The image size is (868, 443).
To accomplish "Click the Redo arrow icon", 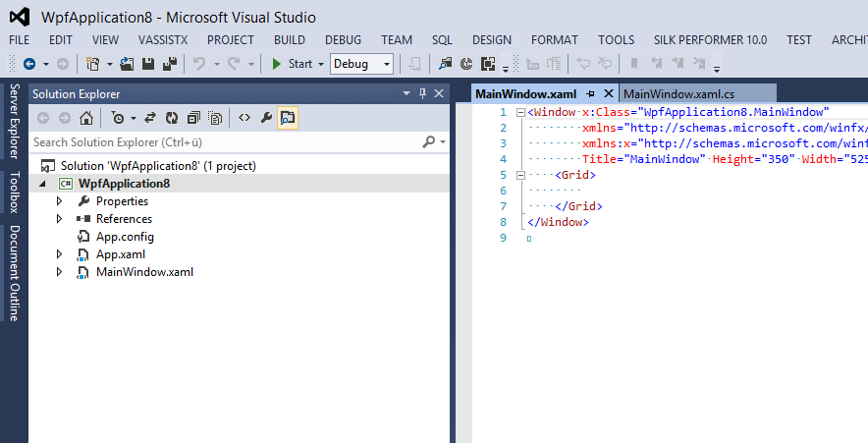I will pos(234,64).
